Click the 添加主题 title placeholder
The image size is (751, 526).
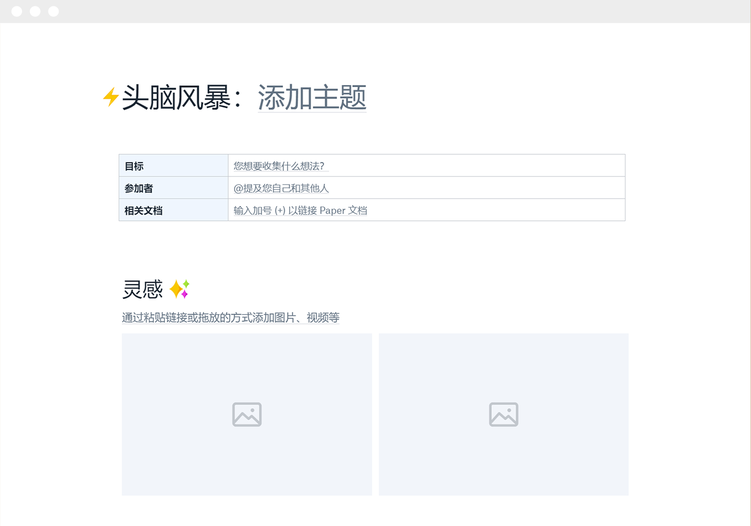coord(312,97)
